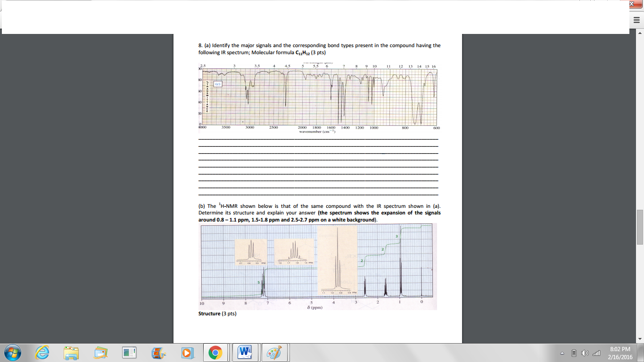Click the scrollbar down arrow
The height and width of the screenshot is (362, 644).
point(640,339)
